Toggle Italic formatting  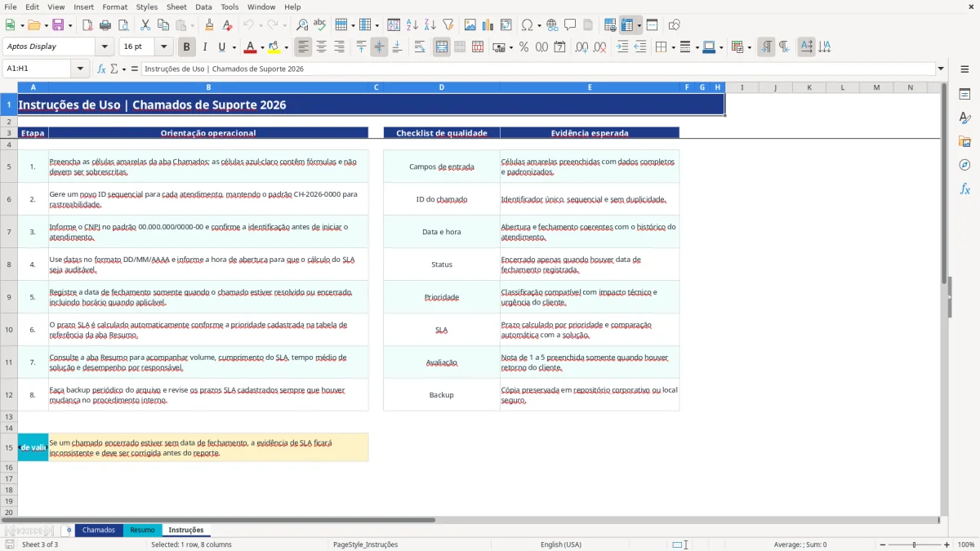205,47
